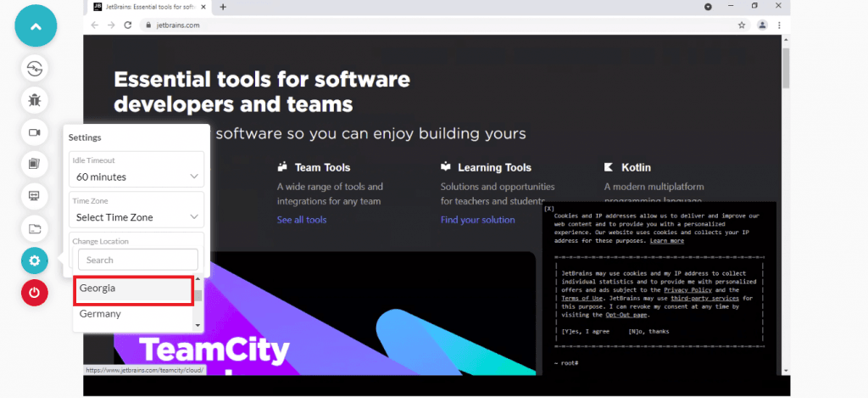Click the Team Tools heading

pos(322,167)
